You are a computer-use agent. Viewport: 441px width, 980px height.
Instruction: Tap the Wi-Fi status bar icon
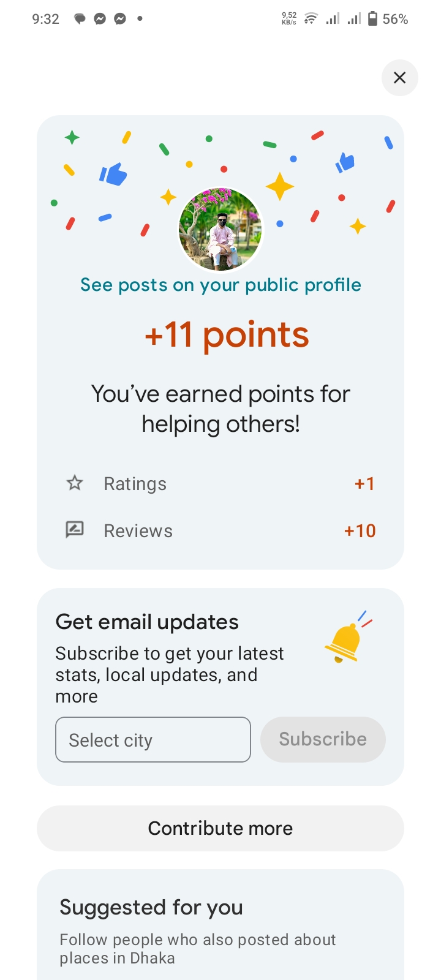tap(311, 19)
